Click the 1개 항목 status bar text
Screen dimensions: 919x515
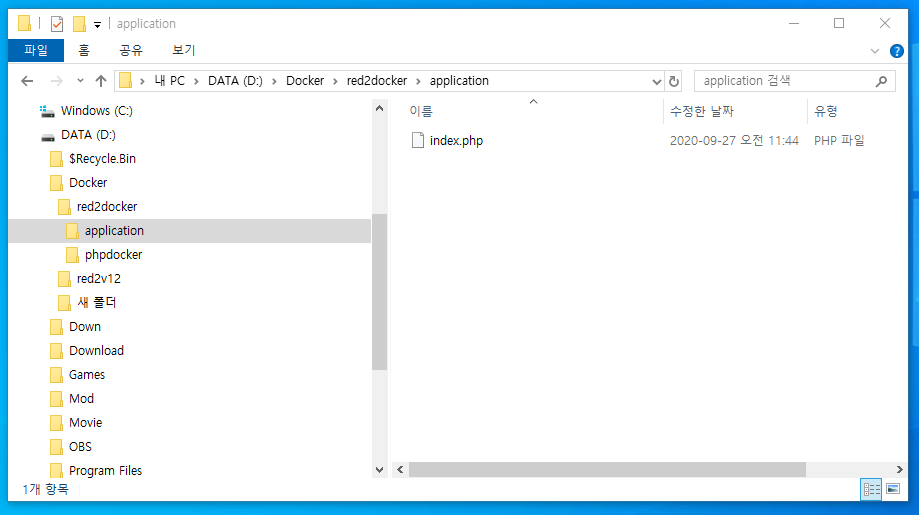(x=45, y=489)
